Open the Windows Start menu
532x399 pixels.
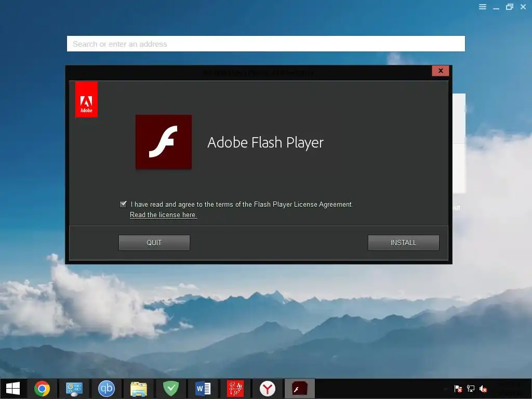coord(13,389)
